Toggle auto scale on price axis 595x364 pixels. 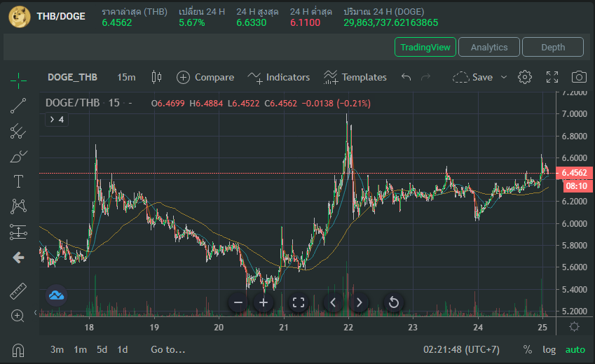[x=575, y=349]
